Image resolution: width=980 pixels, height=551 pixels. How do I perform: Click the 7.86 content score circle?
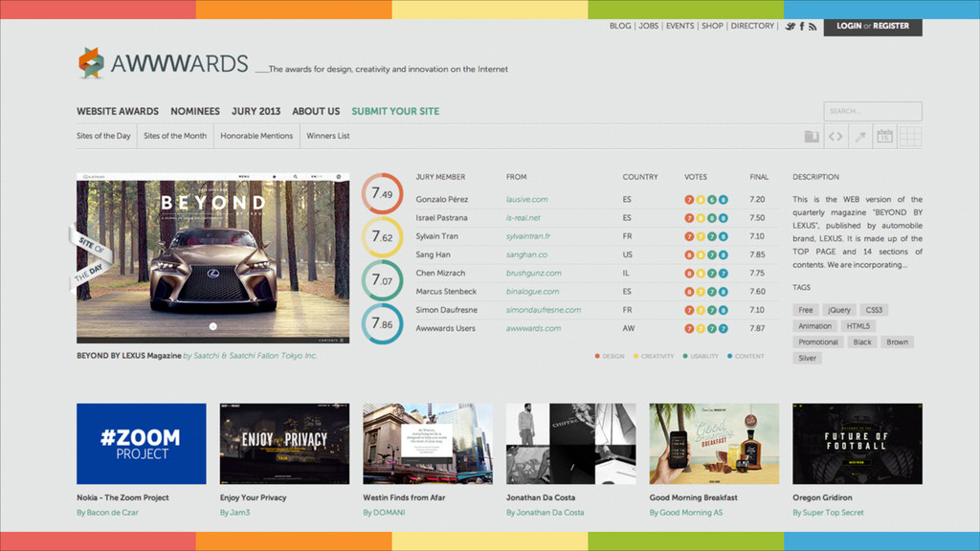382,323
